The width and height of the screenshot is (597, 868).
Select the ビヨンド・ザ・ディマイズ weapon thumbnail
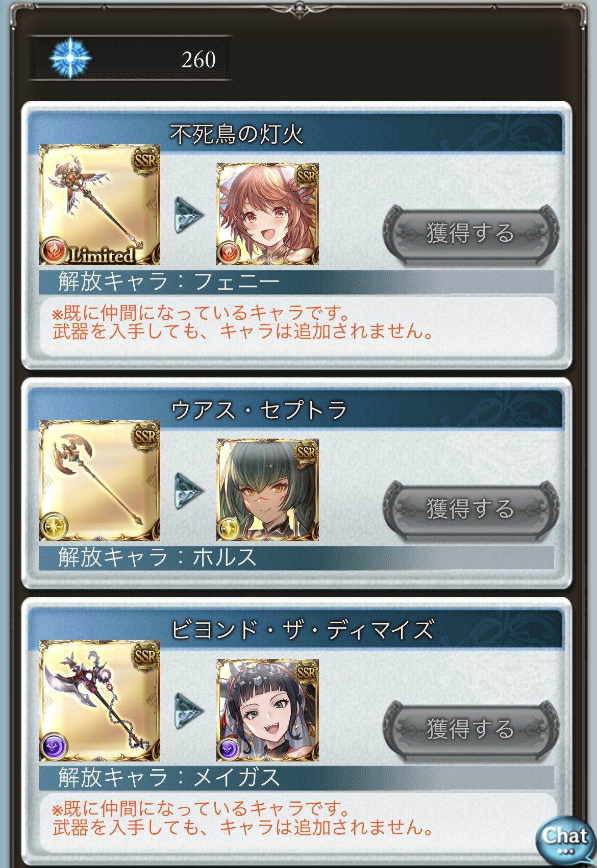(100, 701)
